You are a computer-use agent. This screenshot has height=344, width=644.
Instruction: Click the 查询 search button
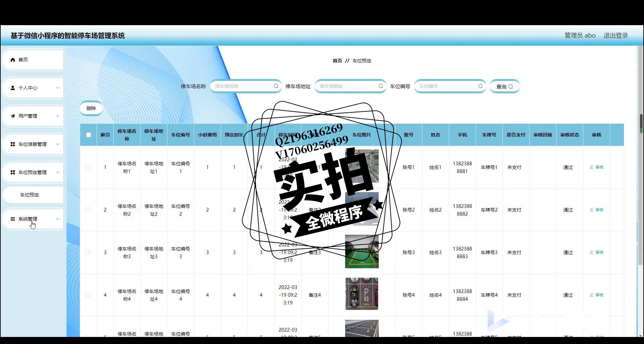pyautogui.click(x=504, y=87)
